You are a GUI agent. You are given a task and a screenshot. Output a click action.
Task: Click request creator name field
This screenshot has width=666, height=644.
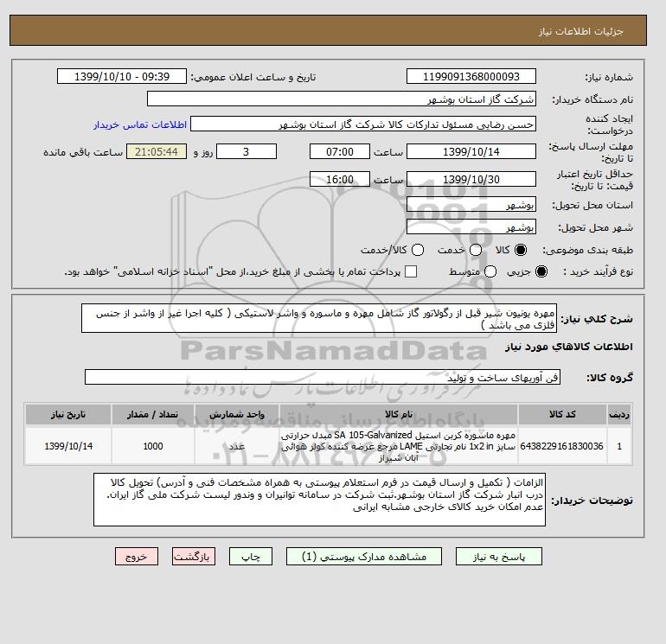(363, 124)
